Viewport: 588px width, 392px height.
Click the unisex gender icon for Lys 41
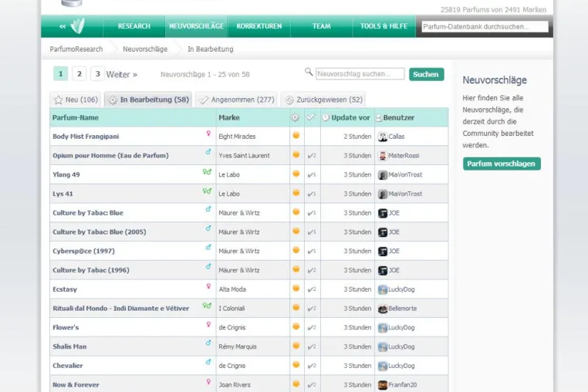pyautogui.click(x=207, y=191)
